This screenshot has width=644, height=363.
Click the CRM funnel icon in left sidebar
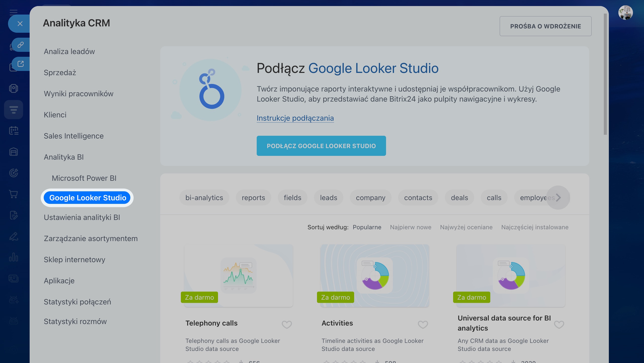(x=14, y=110)
